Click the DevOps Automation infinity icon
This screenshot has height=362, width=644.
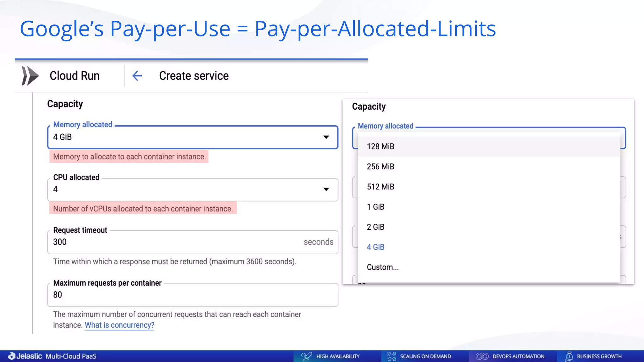pyautogui.click(x=482, y=356)
